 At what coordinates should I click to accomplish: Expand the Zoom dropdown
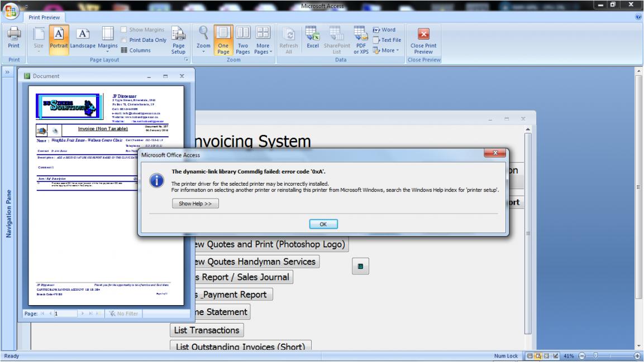[x=203, y=40]
